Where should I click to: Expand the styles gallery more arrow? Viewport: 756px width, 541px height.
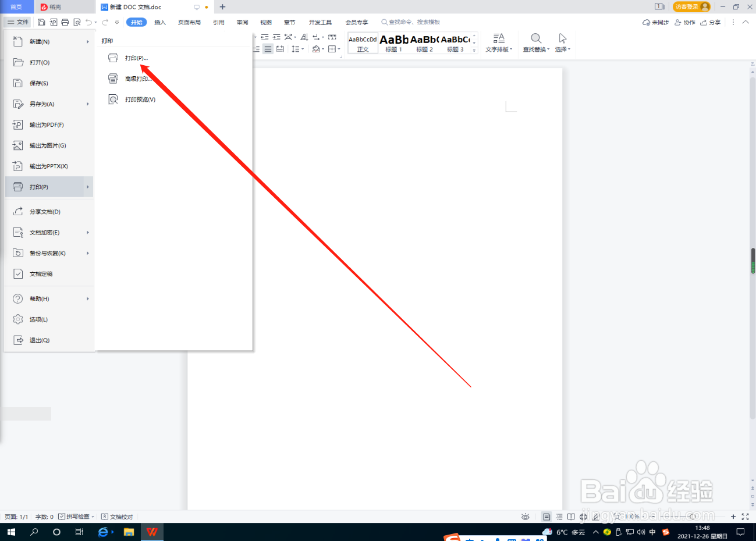[474, 51]
